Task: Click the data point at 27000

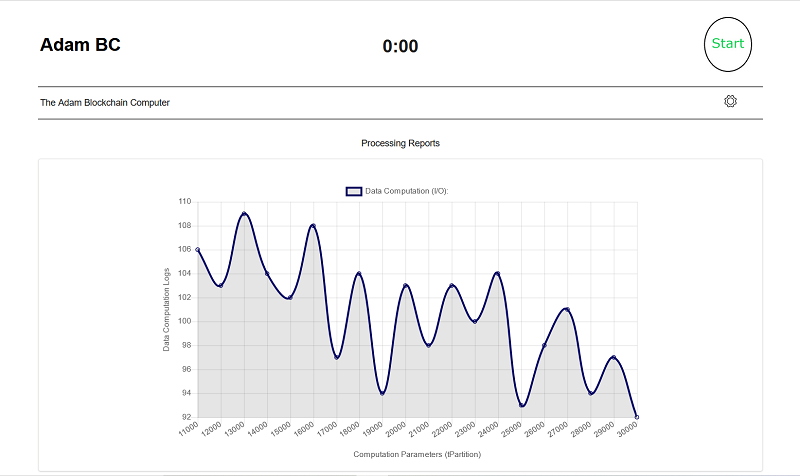Action: coord(567,310)
